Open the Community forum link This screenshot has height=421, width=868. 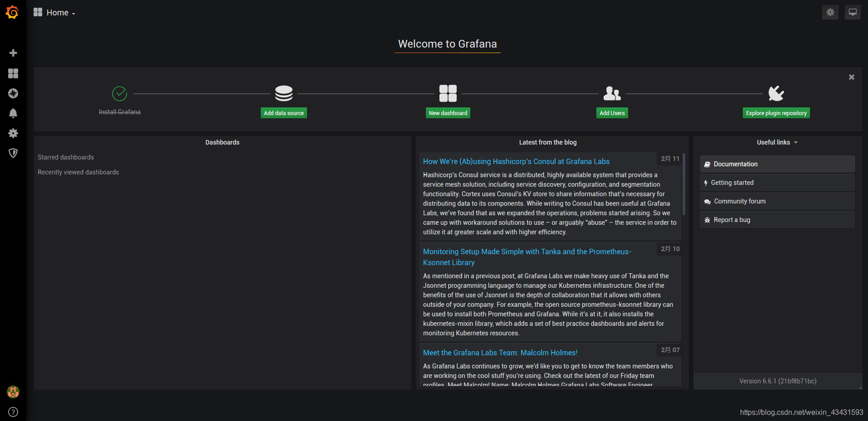778,201
